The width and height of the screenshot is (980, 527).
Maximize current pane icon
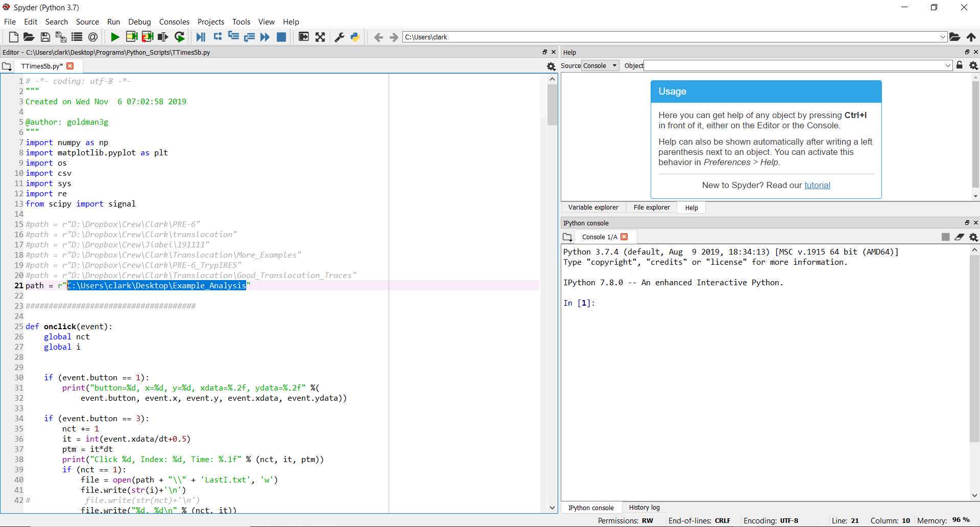point(304,37)
